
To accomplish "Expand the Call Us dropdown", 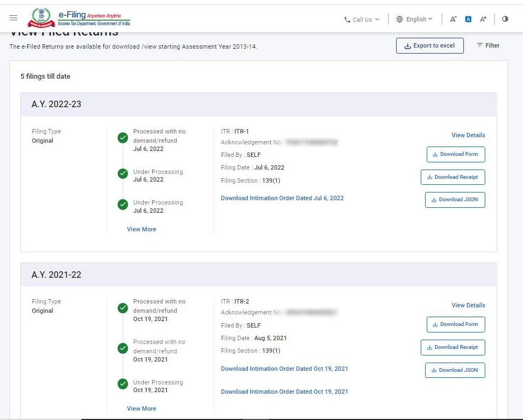I will [x=362, y=20].
